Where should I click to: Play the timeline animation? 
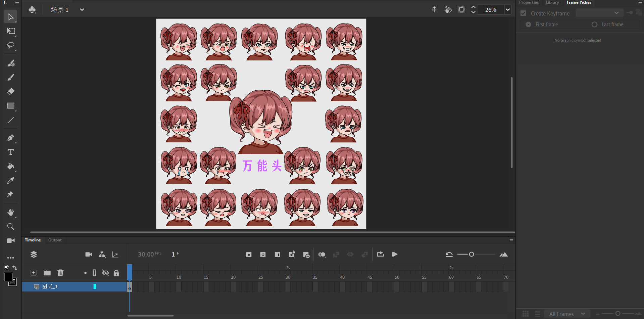pos(395,255)
